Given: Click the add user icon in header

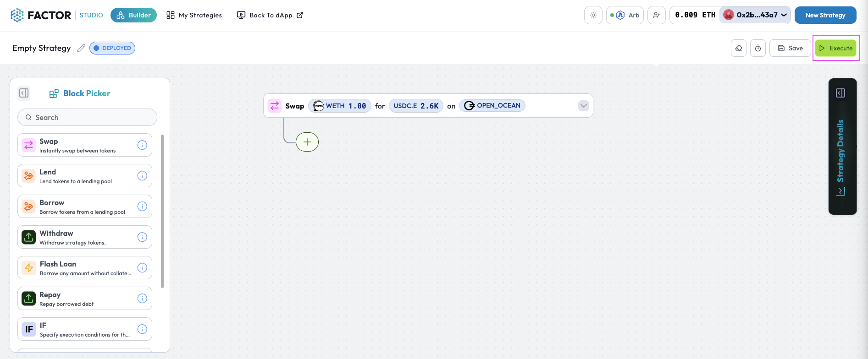Looking at the screenshot, I should (x=657, y=15).
